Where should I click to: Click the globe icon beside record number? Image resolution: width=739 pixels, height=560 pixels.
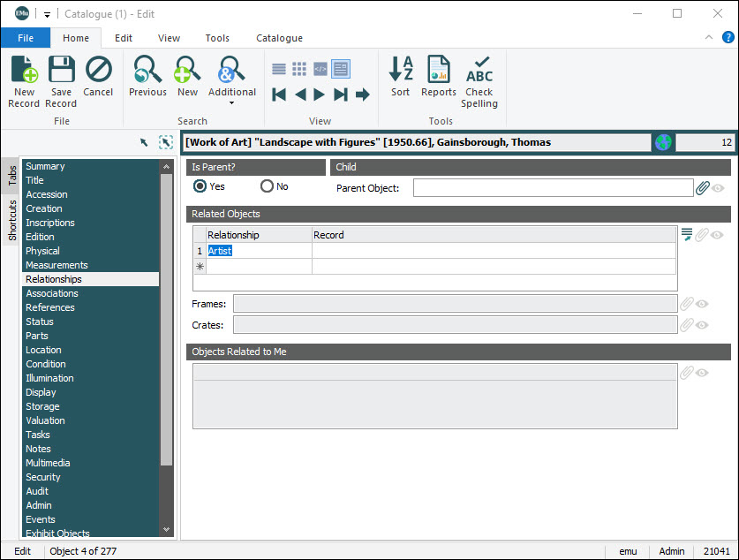click(662, 142)
